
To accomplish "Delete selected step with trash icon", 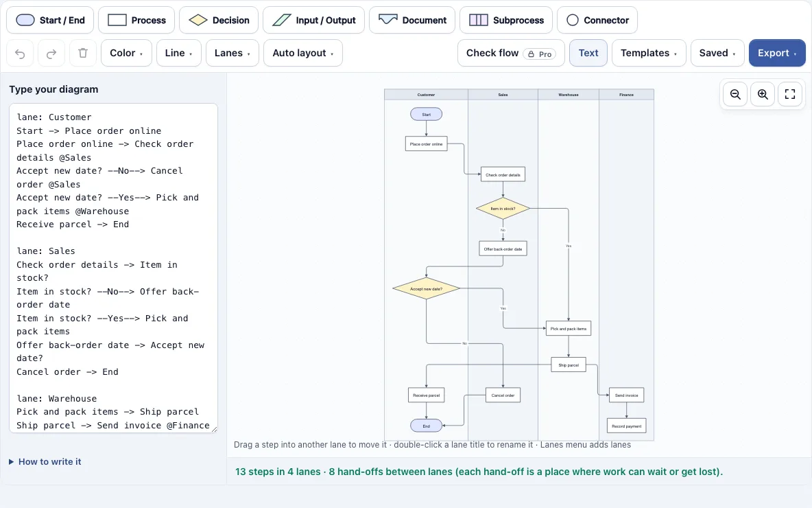I will (83, 53).
